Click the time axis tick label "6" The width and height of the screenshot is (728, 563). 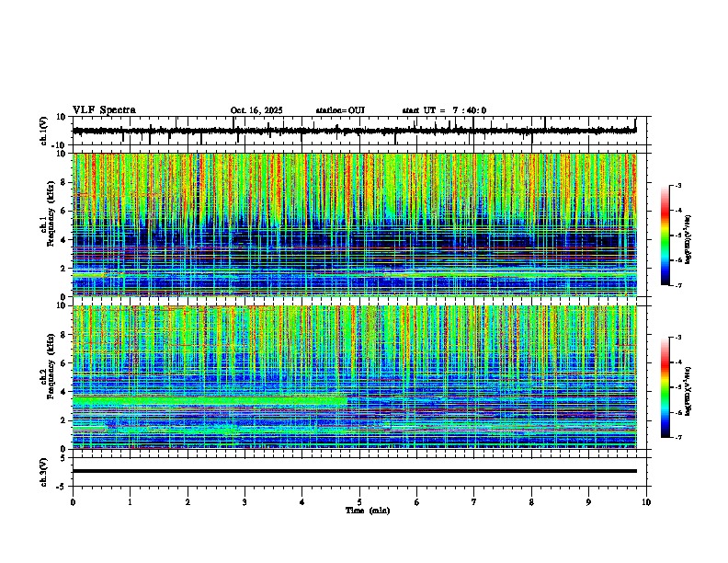[417, 502]
